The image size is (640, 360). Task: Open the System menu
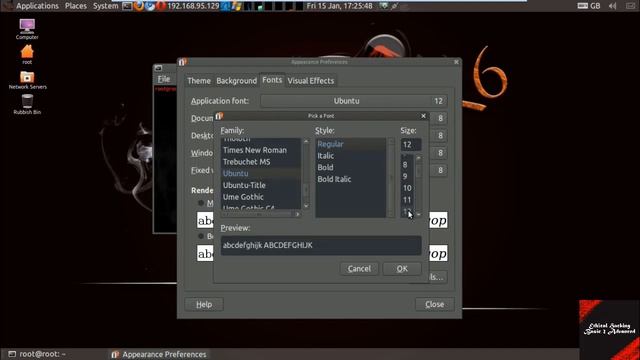coord(105,6)
